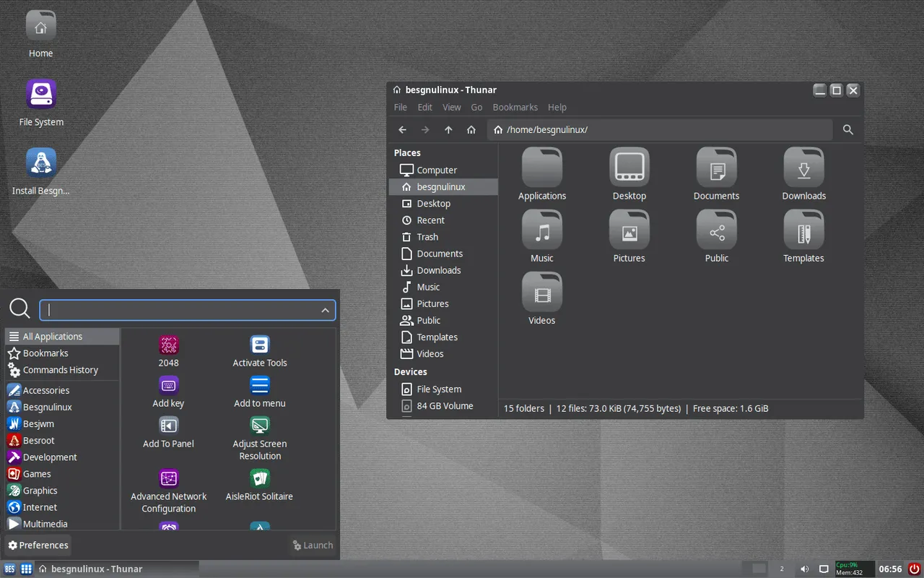The image size is (924, 578).
Task: Open the 2048 game icon
Action: [x=168, y=345]
